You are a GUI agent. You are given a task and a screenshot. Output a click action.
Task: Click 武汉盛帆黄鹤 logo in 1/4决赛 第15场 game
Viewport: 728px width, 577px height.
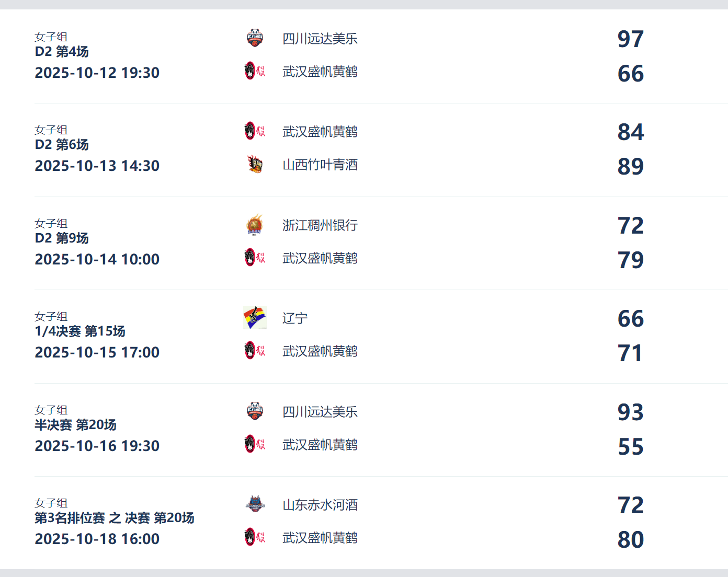(x=255, y=351)
